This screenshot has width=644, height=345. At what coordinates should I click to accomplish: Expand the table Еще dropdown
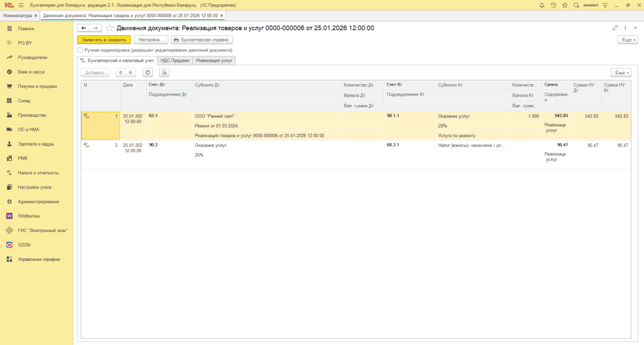click(621, 72)
